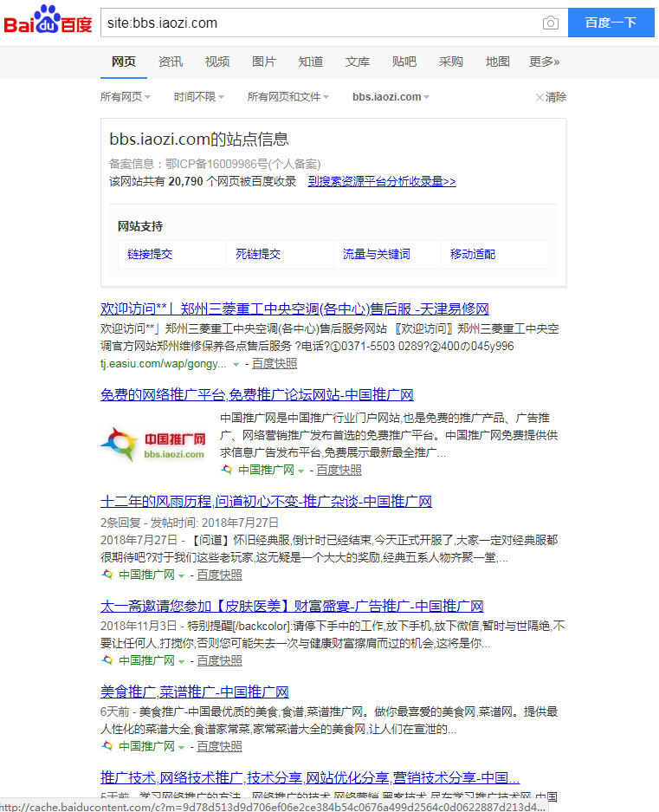This screenshot has width=659, height=812.
Task: Click 中国推广网 source of 十二年的风雨历程 result
Action: point(146,575)
